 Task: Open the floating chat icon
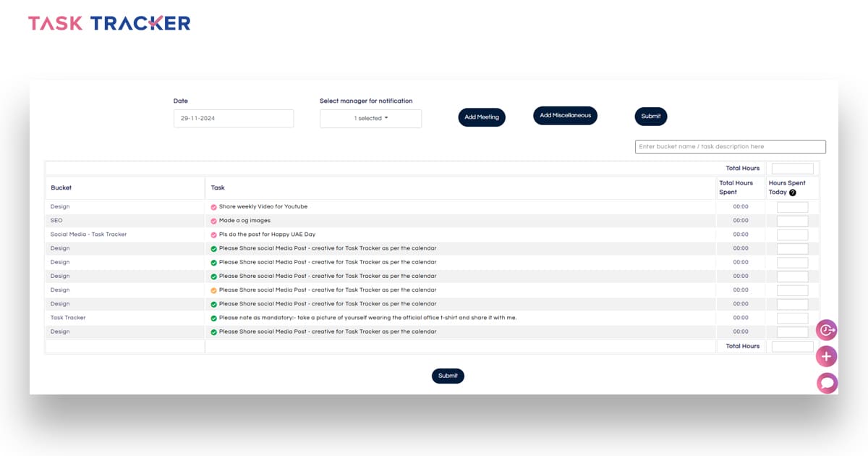point(827,382)
